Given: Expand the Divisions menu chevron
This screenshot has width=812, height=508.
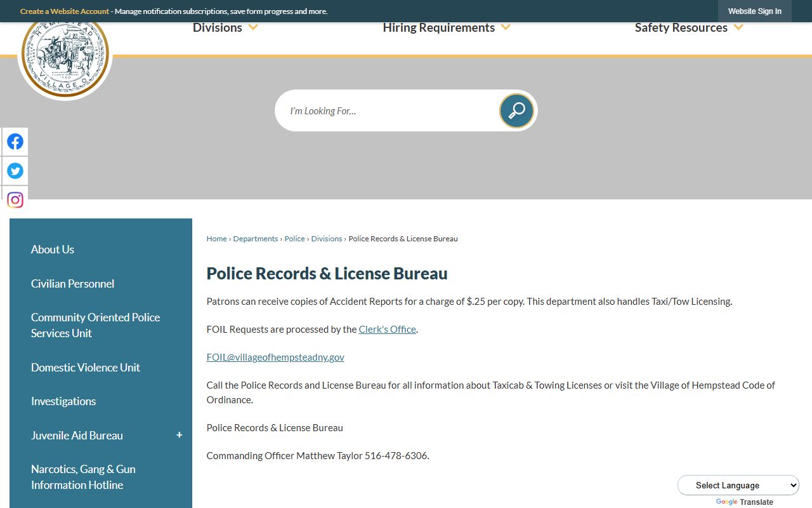Looking at the screenshot, I should tap(253, 27).
